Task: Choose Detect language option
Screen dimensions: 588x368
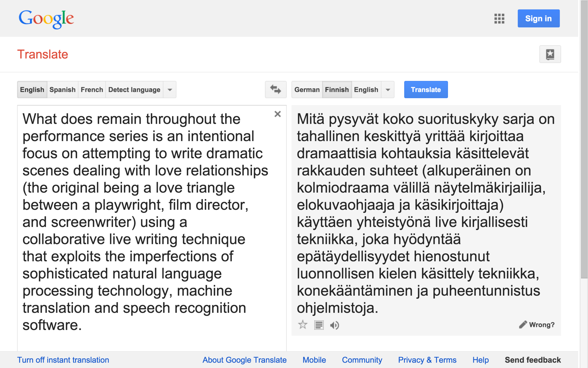Action: coord(134,90)
